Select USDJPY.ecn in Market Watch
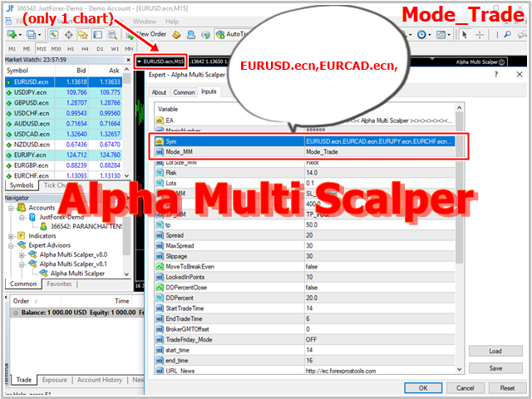532x399 pixels. pos(64,92)
